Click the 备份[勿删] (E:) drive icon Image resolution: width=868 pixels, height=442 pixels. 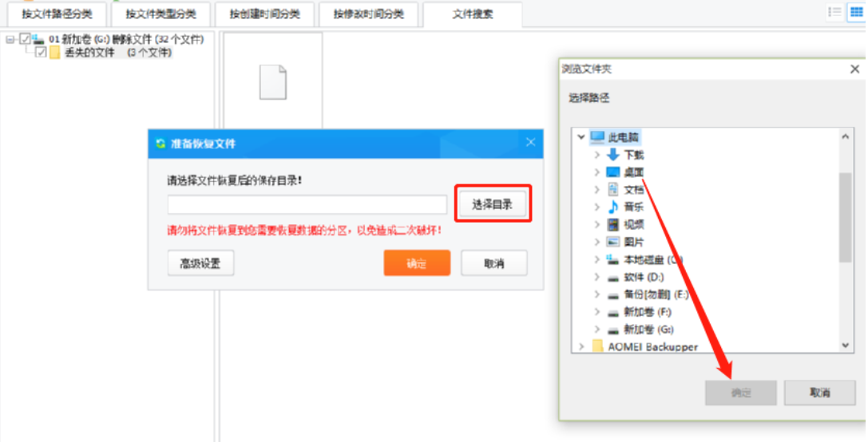[612, 295]
